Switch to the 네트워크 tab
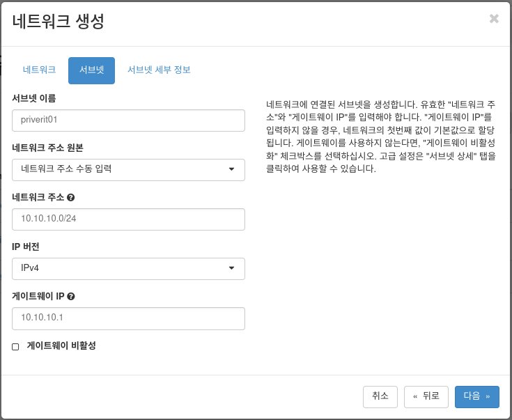Viewport: 512px width, 420px height. pyautogui.click(x=39, y=70)
